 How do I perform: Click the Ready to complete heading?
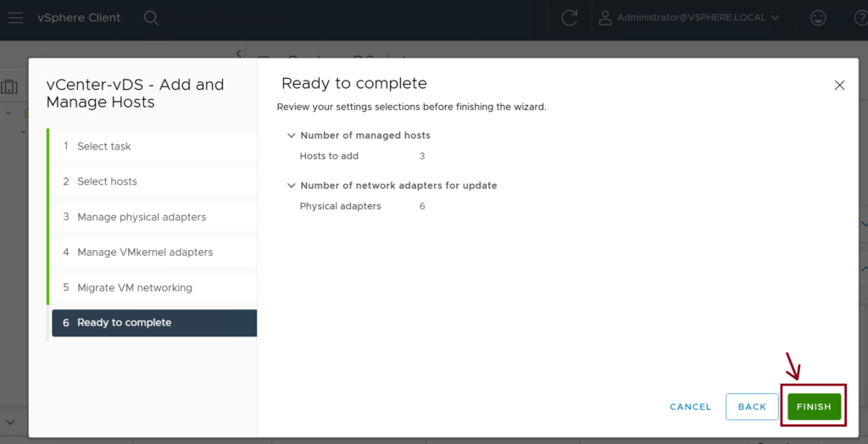pyautogui.click(x=354, y=84)
